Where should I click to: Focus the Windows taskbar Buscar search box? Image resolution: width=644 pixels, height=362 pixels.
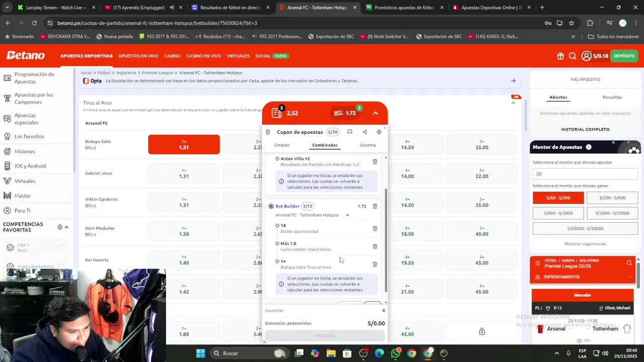[249, 353]
